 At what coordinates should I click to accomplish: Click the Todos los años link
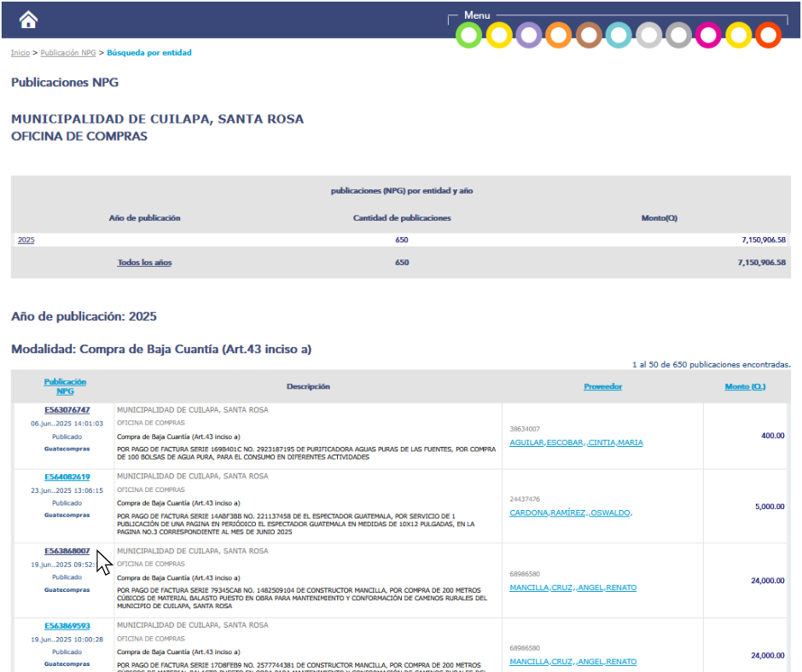pos(144,263)
